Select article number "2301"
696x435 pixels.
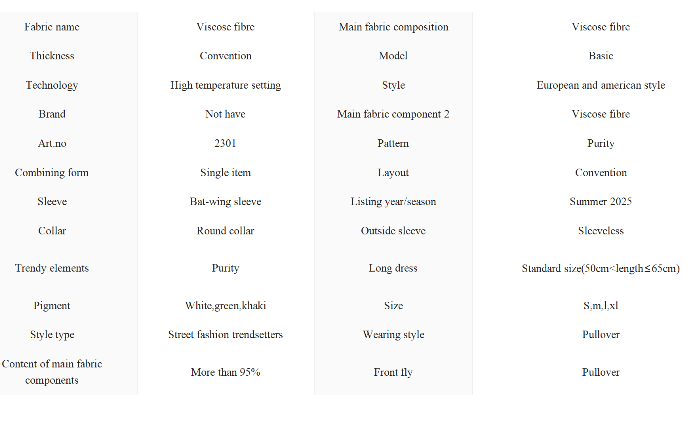(x=225, y=143)
